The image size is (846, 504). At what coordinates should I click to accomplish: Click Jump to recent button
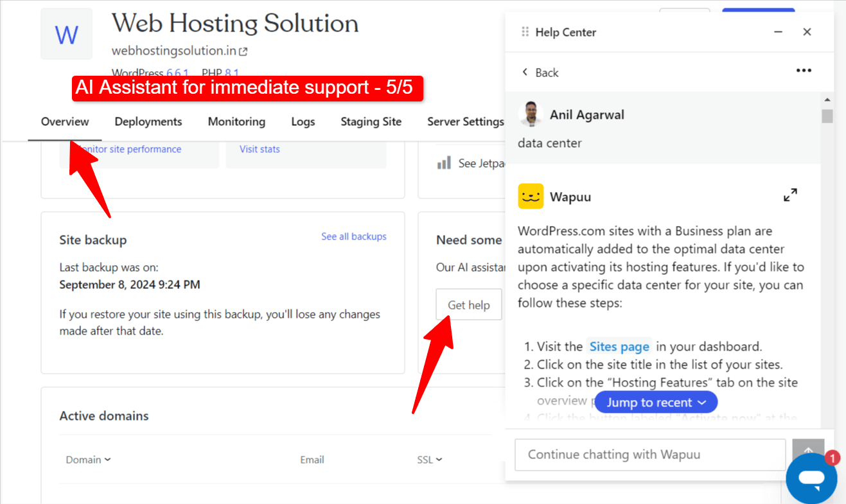tap(656, 403)
